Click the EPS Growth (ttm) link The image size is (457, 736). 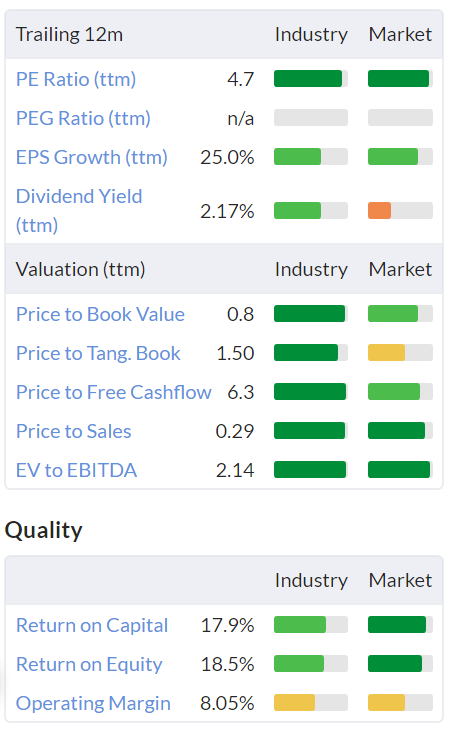(91, 157)
